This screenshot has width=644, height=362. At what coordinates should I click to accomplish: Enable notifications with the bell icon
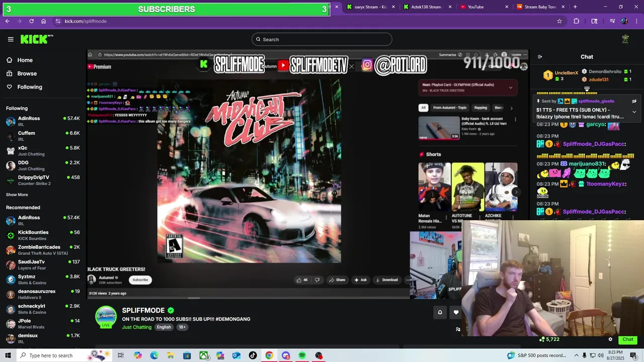pos(440,312)
